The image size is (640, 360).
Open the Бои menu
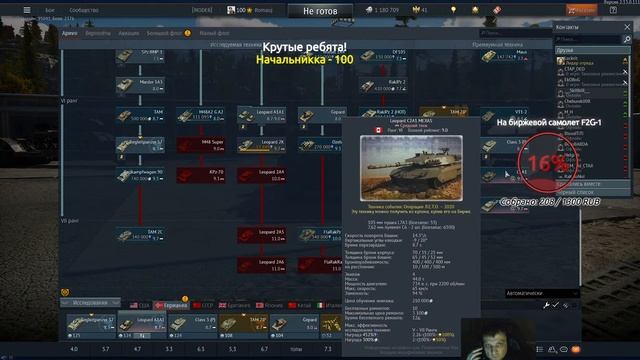click(x=50, y=10)
